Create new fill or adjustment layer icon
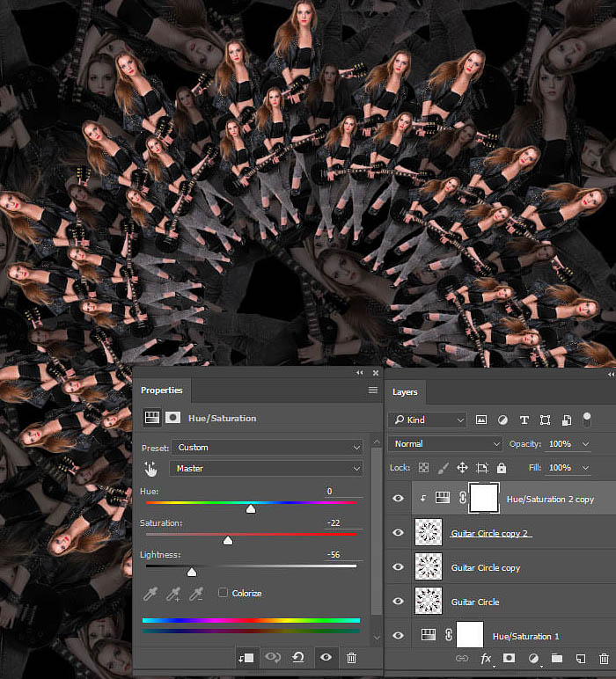 coord(533,659)
